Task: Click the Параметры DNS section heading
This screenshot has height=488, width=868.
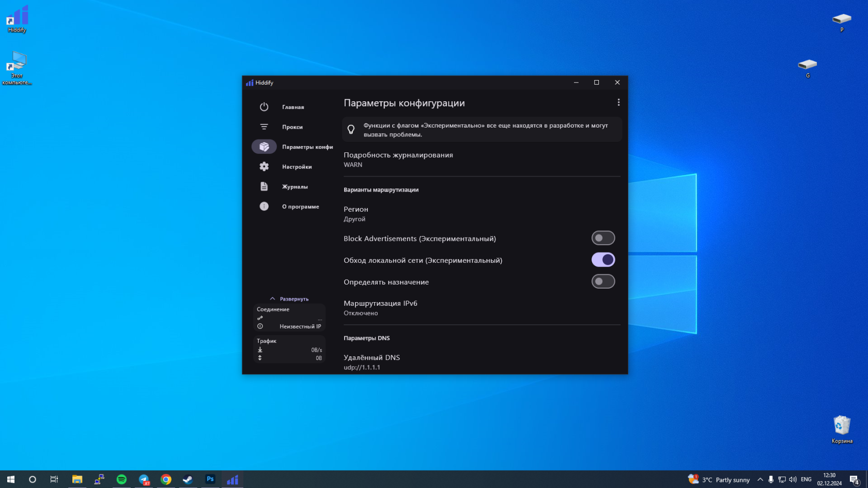Action: point(367,338)
